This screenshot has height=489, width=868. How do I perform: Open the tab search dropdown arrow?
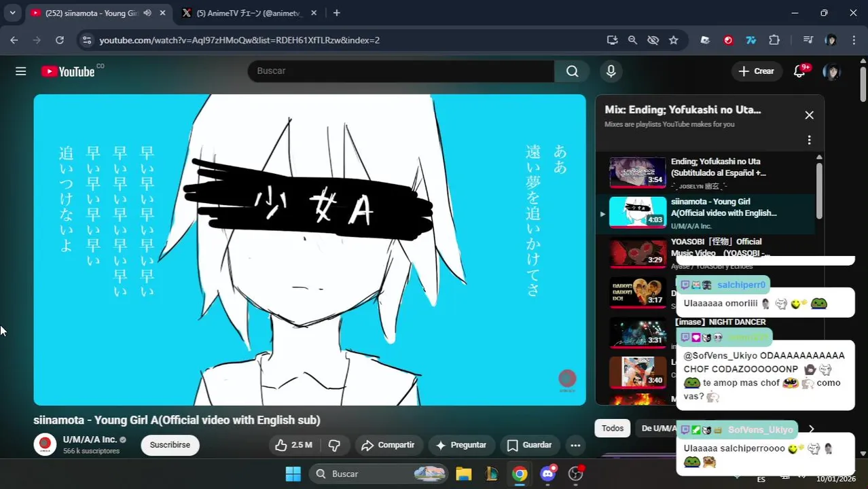point(12,13)
